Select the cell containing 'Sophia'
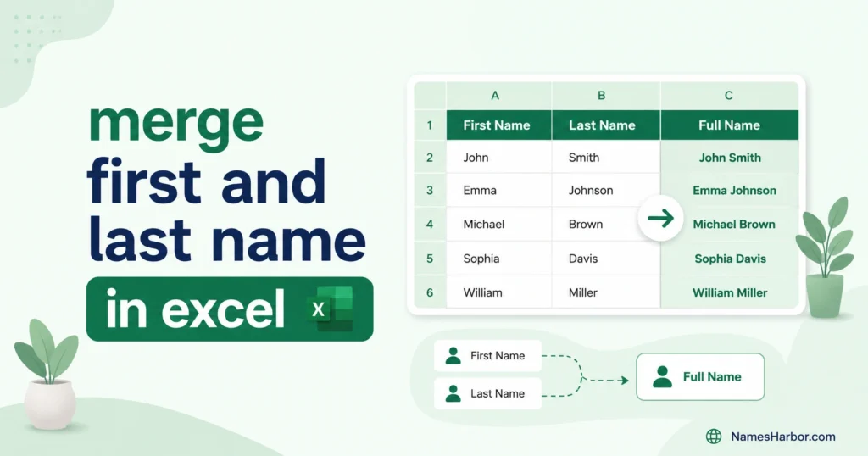This screenshot has width=868, height=456. point(498,259)
